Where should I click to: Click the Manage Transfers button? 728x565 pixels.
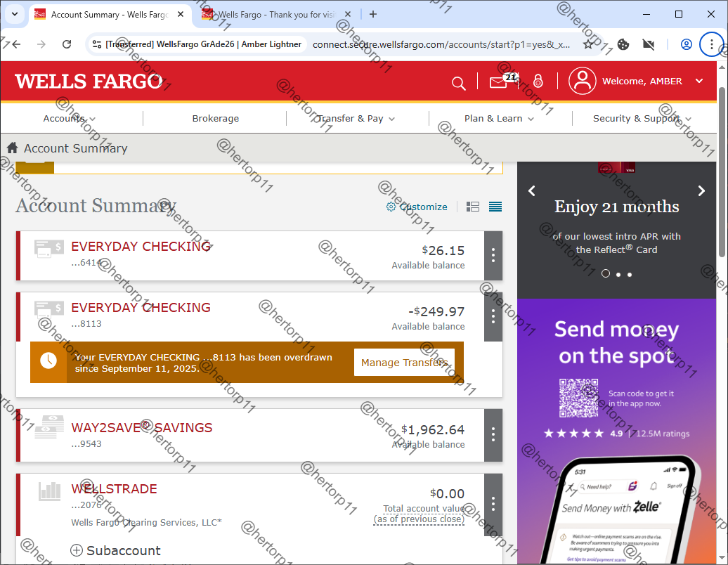click(404, 362)
